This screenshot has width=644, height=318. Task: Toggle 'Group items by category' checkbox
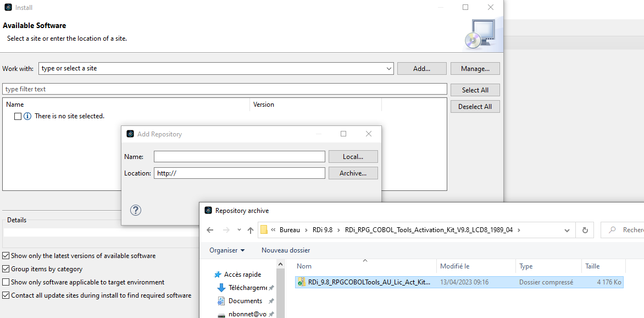coord(5,269)
